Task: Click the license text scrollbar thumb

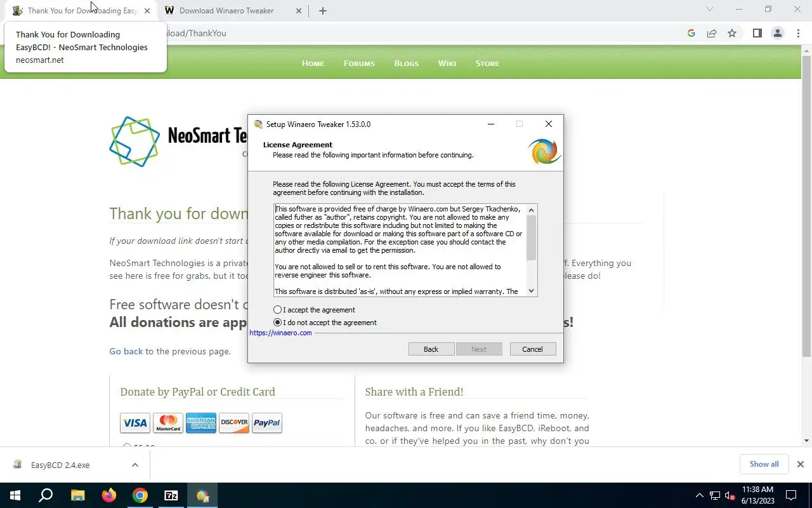Action: click(532, 237)
